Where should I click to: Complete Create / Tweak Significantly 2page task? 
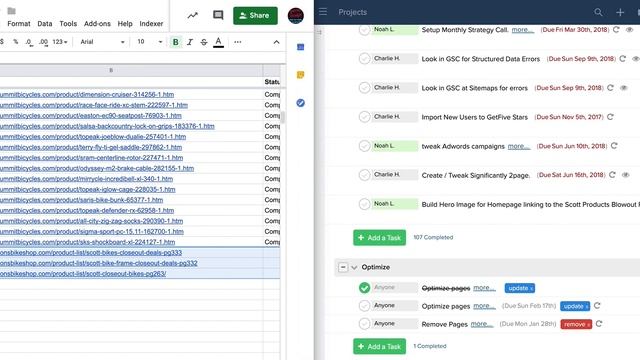tap(364, 175)
